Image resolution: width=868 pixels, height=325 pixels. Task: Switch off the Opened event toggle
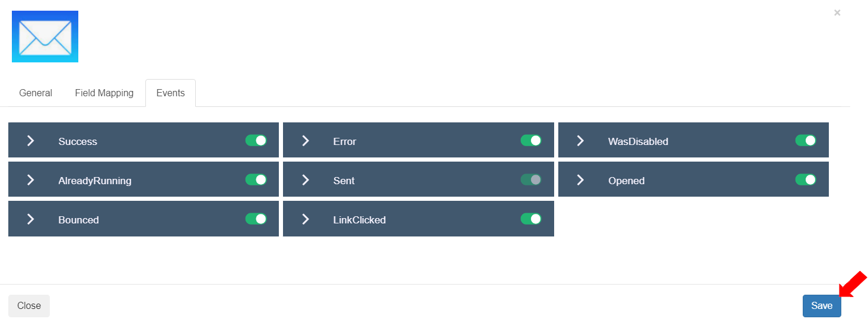pos(806,179)
